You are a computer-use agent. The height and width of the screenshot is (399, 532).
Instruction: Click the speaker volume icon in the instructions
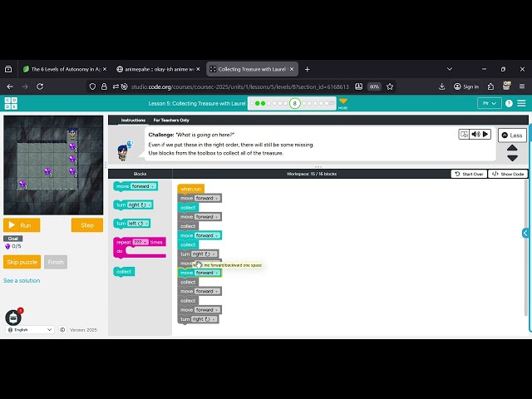tap(475, 135)
